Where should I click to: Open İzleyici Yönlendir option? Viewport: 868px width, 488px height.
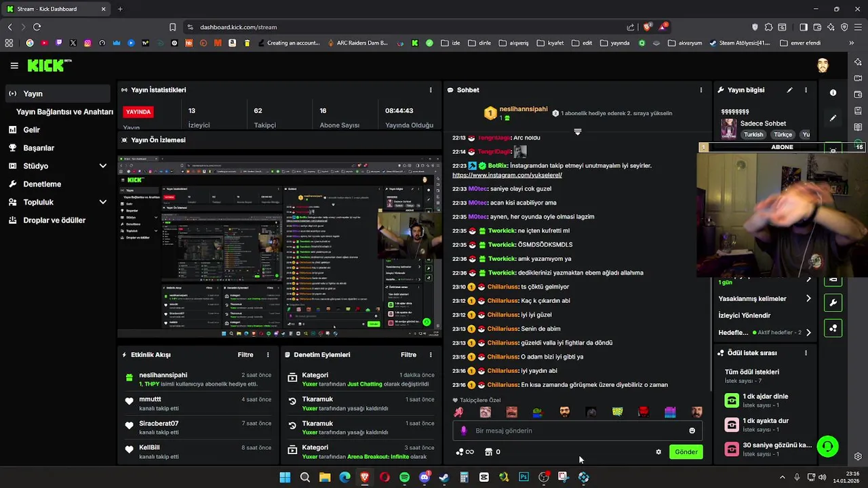click(745, 315)
